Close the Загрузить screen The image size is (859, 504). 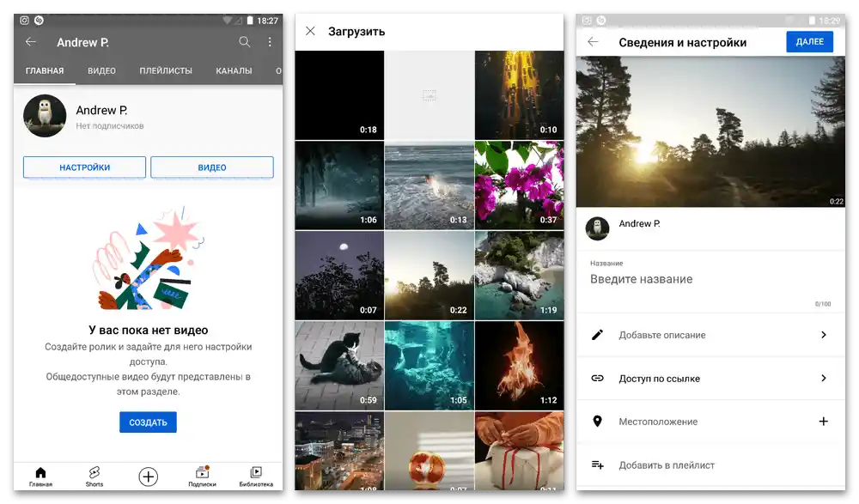(x=310, y=31)
